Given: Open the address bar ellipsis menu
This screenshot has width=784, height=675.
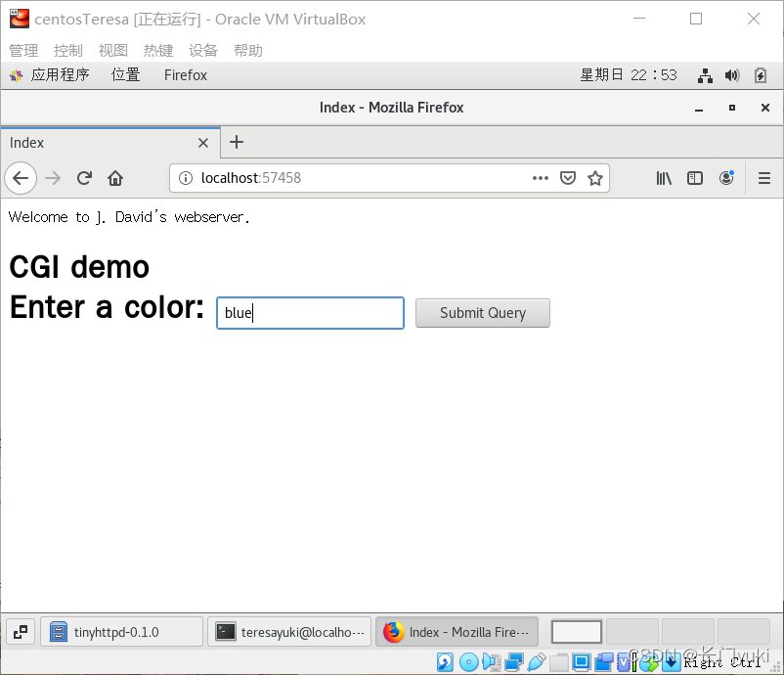Looking at the screenshot, I should point(541,178).
